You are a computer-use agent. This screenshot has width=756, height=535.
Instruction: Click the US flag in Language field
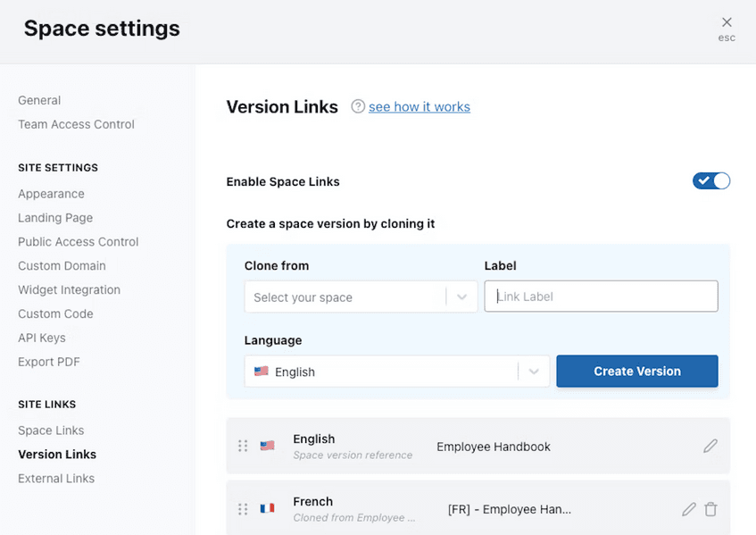coord(262,372)
